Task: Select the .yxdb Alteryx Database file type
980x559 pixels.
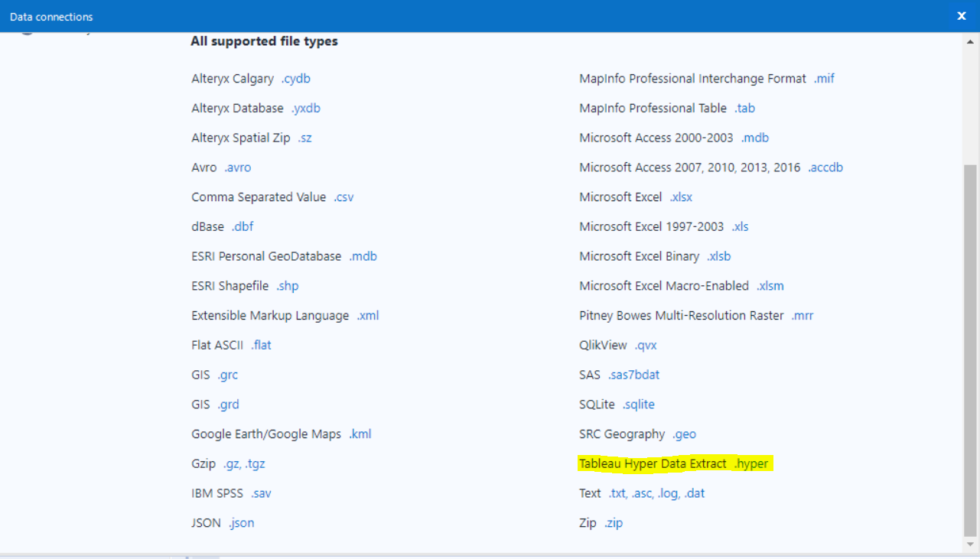Action: pos(305,109)
